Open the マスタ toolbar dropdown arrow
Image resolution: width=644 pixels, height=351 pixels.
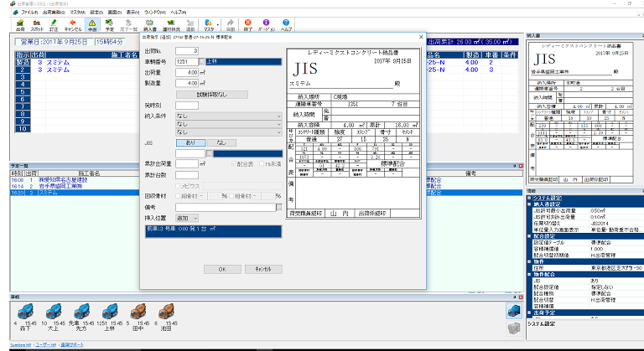tap(218, 25)
